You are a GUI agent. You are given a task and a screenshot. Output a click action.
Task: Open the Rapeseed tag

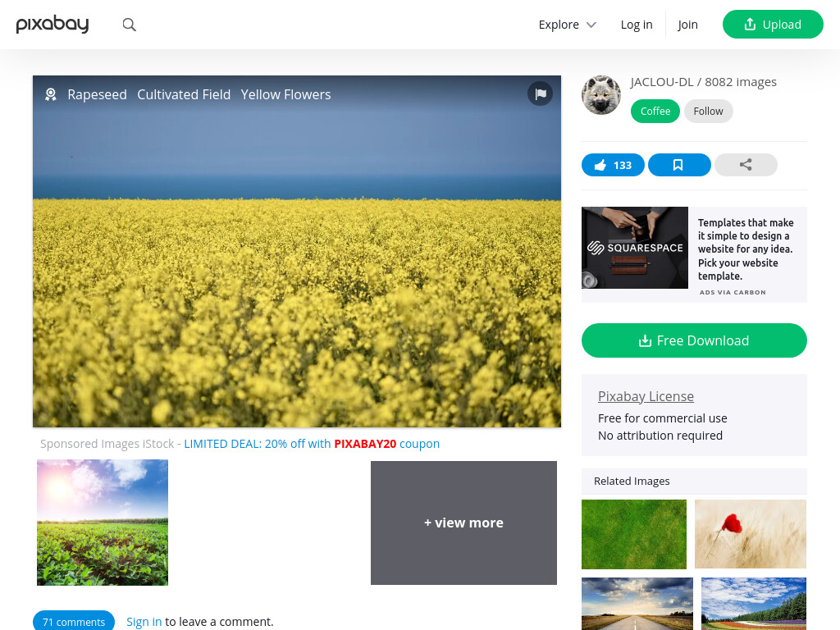(x=97, y=95)
